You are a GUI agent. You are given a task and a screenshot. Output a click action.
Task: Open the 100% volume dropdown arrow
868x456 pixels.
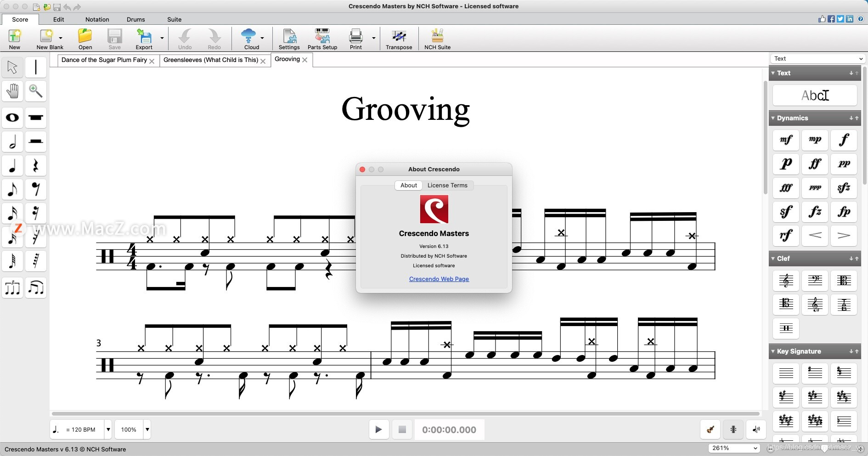pos(147,430)
